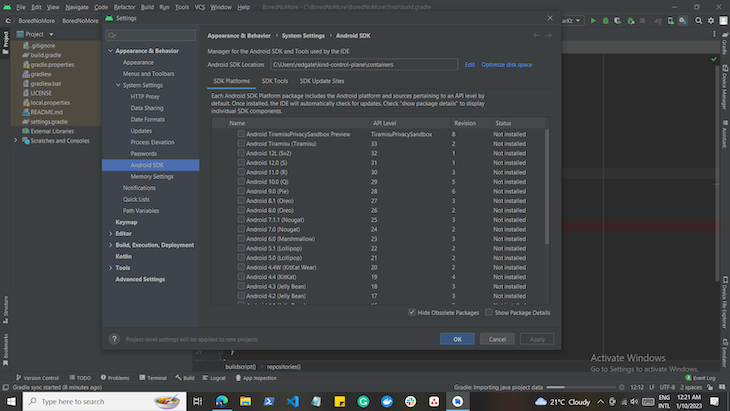The width and height of the screenshot is (730, 411).
Task: Open the Terminal tool window
Action: tap(154, 378)
